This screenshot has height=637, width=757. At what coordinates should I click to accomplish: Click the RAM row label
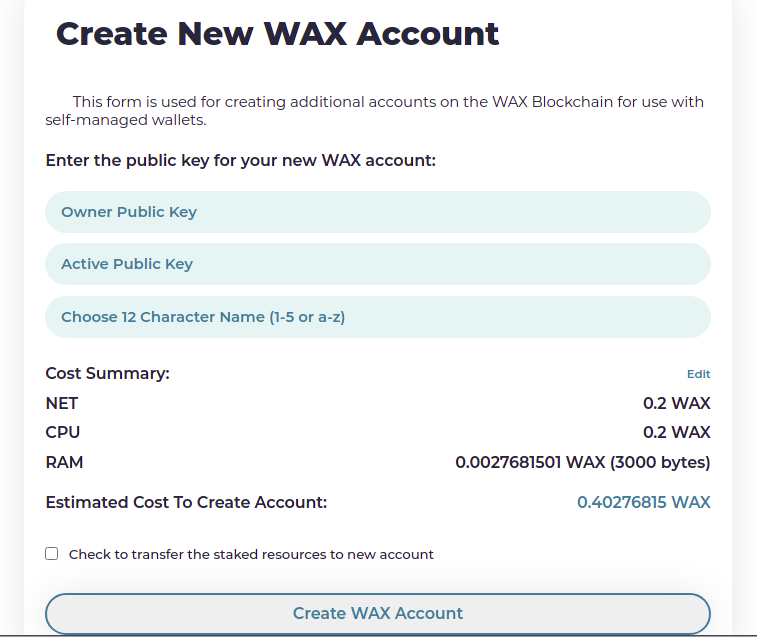click(x=64, y=462)
